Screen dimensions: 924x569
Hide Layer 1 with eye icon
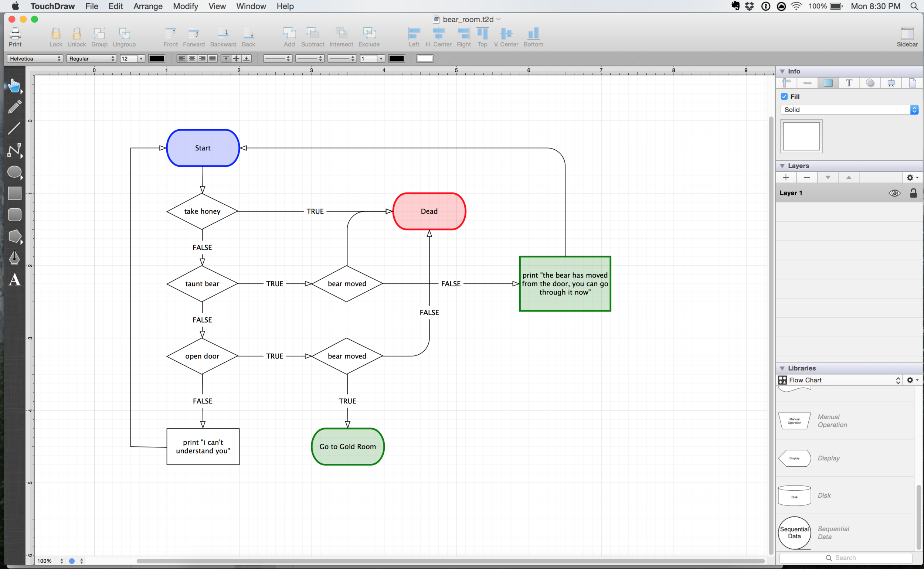(894, 193)
